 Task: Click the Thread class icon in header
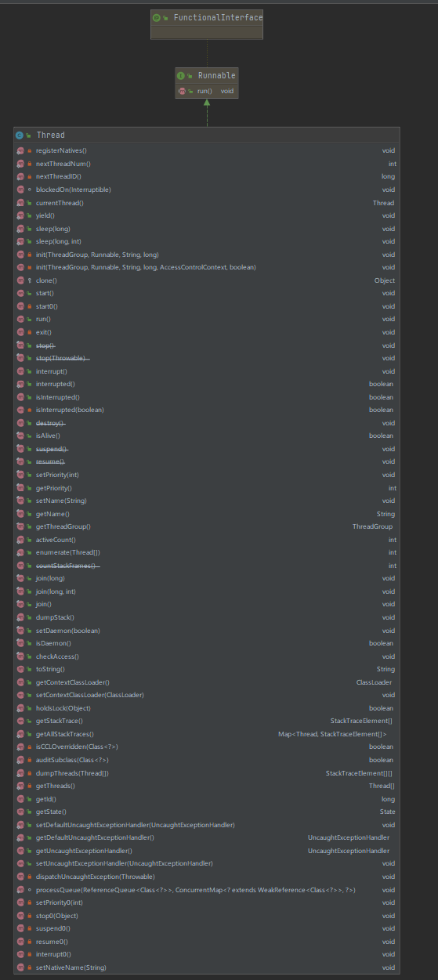(x=20, y=135)
